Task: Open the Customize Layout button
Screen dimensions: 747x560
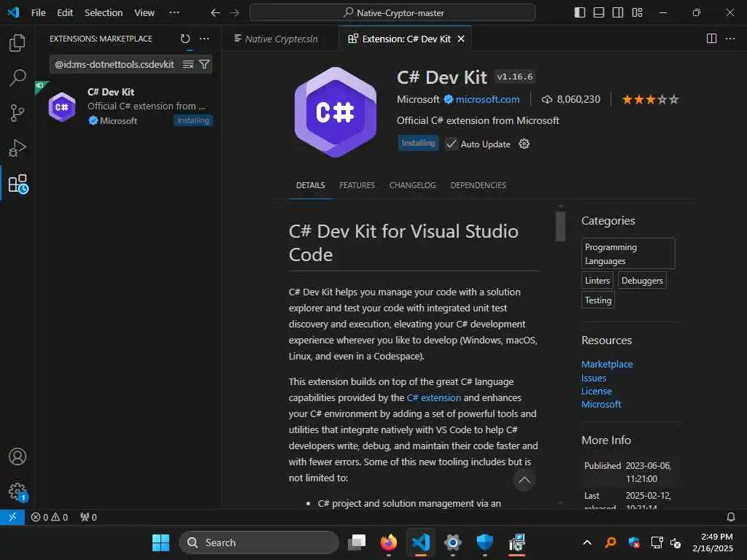Action: pos(637,12)
